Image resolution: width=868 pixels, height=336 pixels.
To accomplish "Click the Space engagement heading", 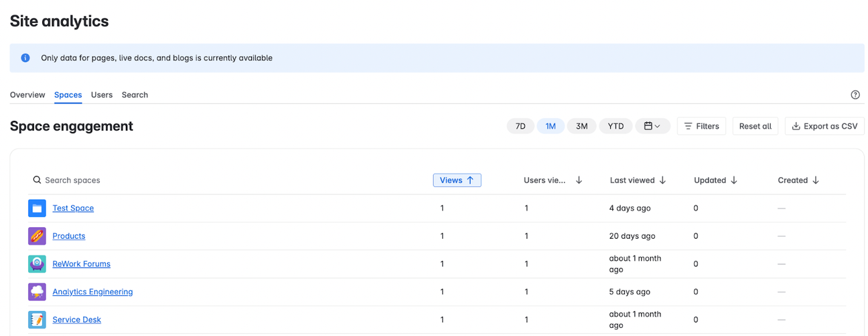I will [x=72, y=126].
